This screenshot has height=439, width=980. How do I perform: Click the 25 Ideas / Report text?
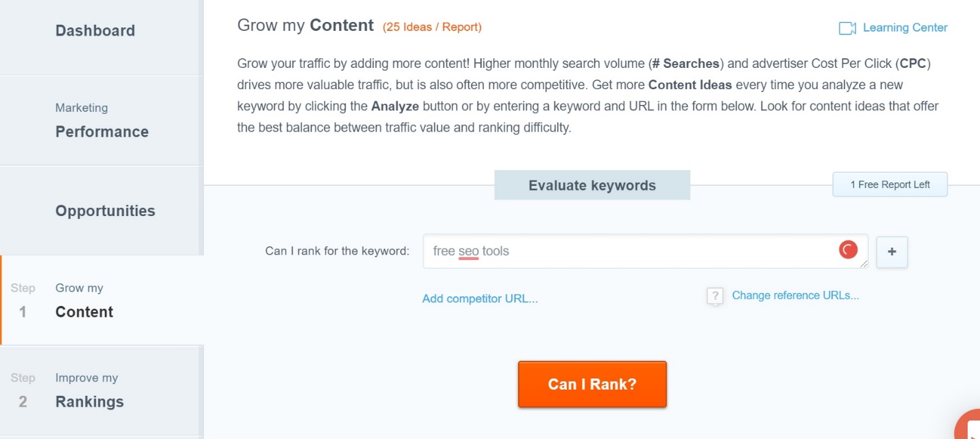pos(432,27)
